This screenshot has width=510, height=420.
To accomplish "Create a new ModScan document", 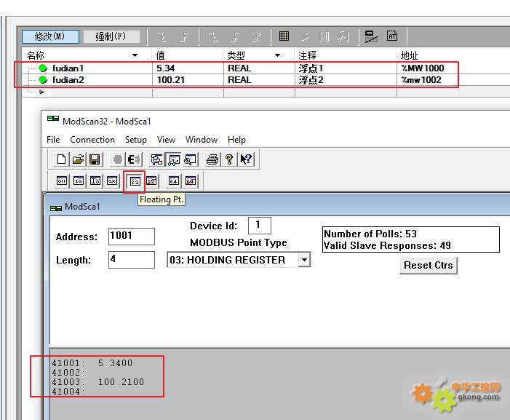I will 61,159.
